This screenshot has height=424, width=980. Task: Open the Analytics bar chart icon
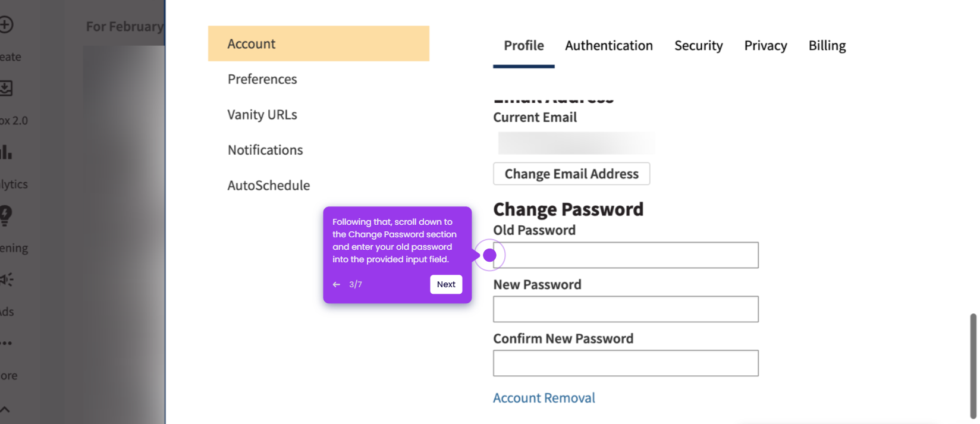point(5,152)
